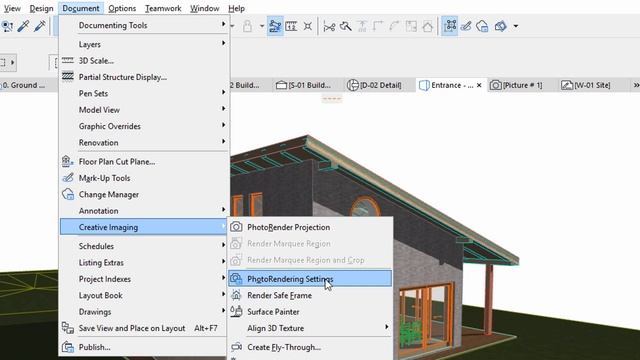Toggle the highlighted grid snap toolbar icon
640x360 pixels.
[x=450, y=26]
